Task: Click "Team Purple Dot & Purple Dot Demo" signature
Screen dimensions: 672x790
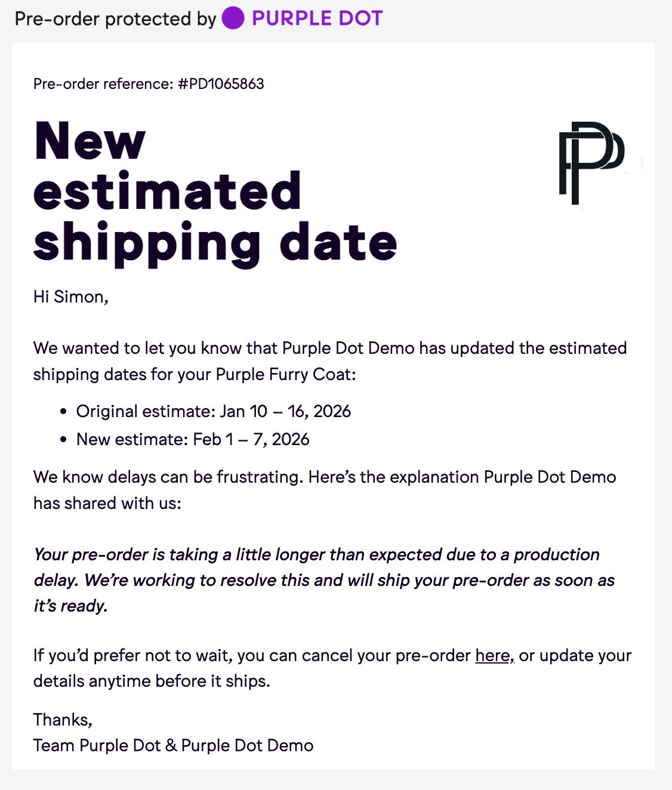Action: (173, 745)
